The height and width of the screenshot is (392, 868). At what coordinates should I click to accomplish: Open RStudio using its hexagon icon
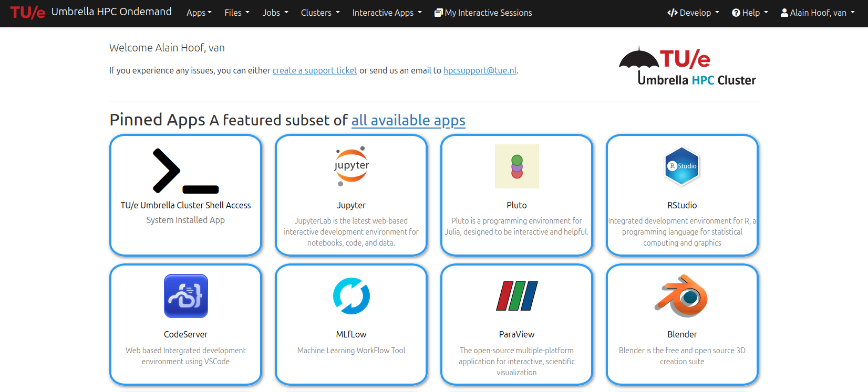682,166
